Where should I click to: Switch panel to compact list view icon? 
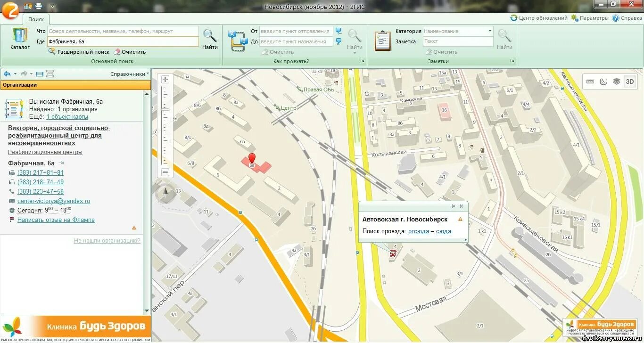(40, 74)
